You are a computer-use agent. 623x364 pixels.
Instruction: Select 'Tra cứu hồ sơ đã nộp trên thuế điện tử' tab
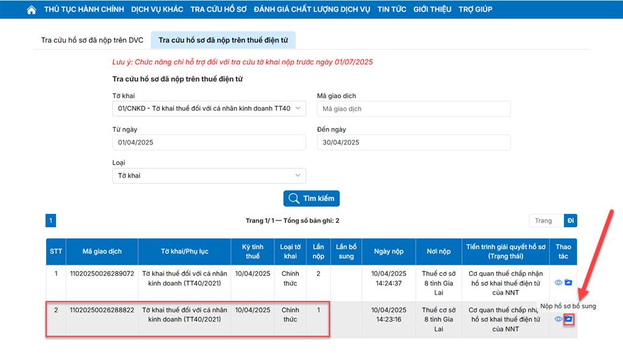(x=223, y=41)
